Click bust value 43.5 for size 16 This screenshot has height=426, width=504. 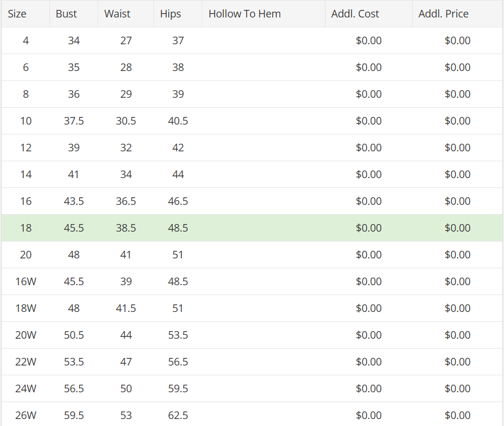[x=74, y=201]
